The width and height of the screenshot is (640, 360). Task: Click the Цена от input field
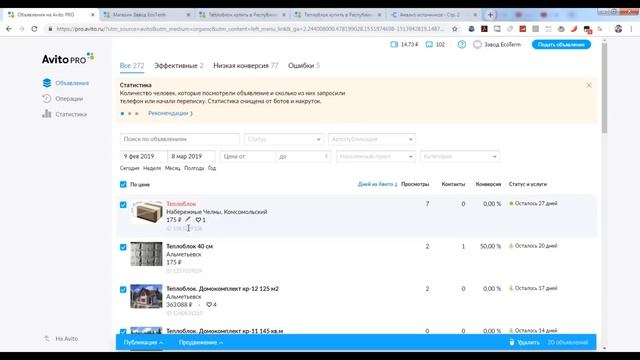(248, 156)
